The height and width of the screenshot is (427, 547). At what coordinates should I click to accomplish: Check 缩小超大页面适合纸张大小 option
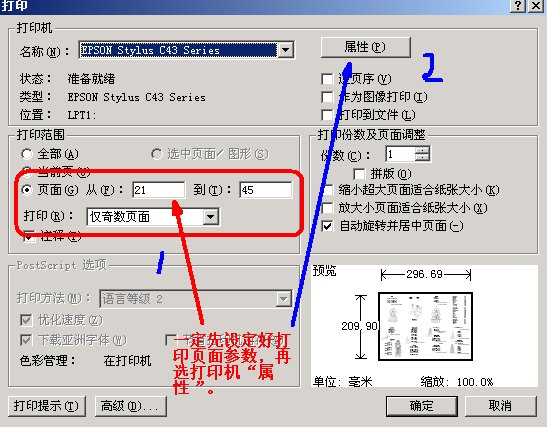[x=327, y=190]
